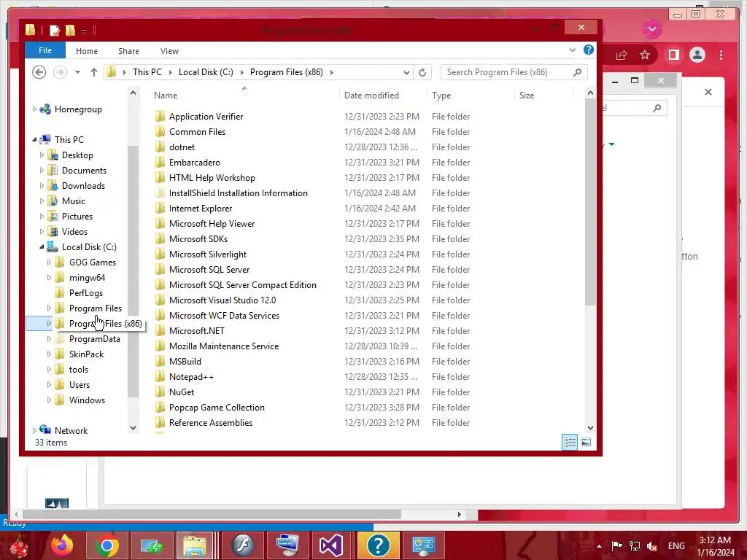Screen dimensions: 747x560
Task: Open the View ribbon tab
Action: (x=169, y=51)
